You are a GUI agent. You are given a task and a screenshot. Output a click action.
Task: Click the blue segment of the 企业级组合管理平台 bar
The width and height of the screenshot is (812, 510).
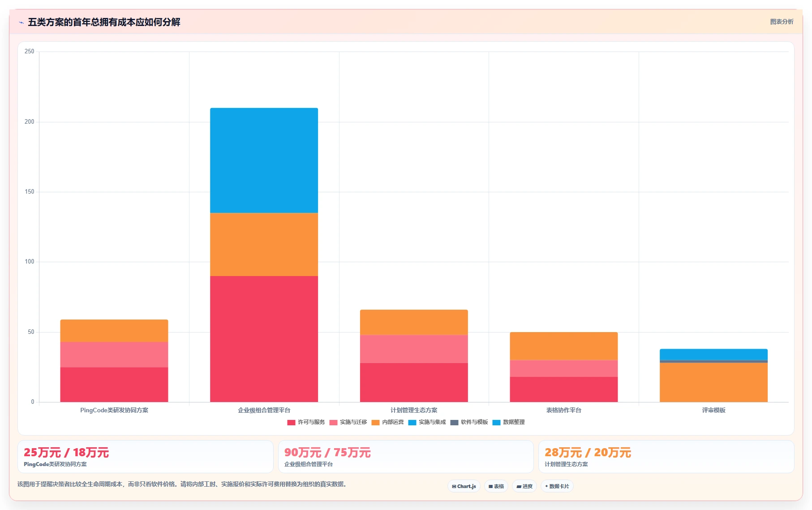(x=264, y=160)
